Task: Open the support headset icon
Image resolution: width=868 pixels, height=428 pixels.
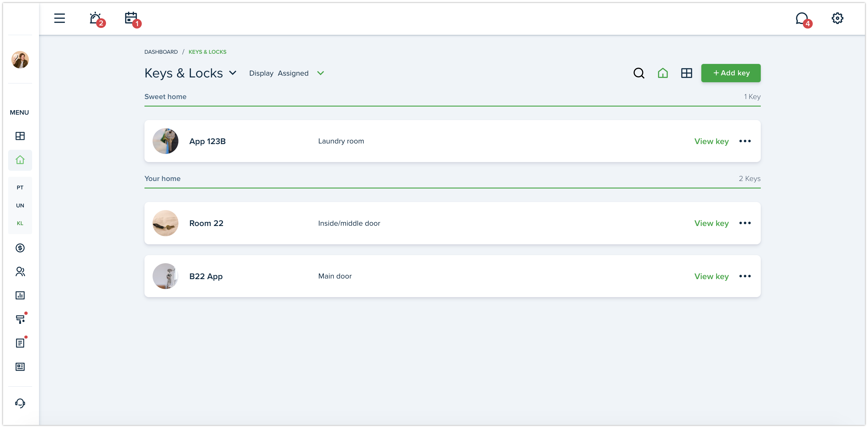Action: pyautogui.click(x=20, y=403)
